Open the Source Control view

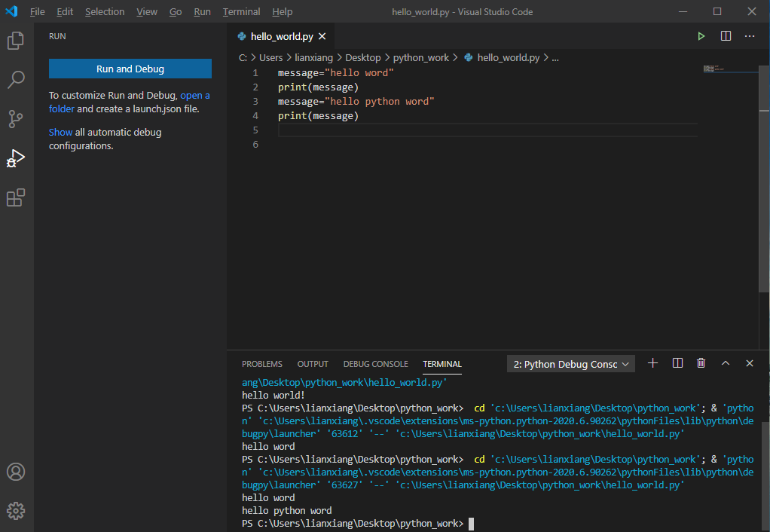(16, 119)
